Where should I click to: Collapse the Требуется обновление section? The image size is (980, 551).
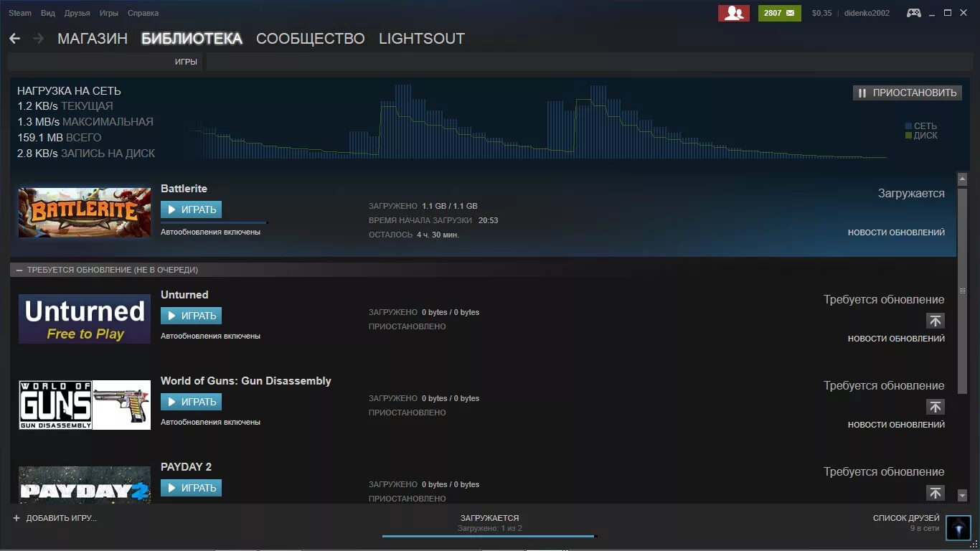(x=19, y=270)
